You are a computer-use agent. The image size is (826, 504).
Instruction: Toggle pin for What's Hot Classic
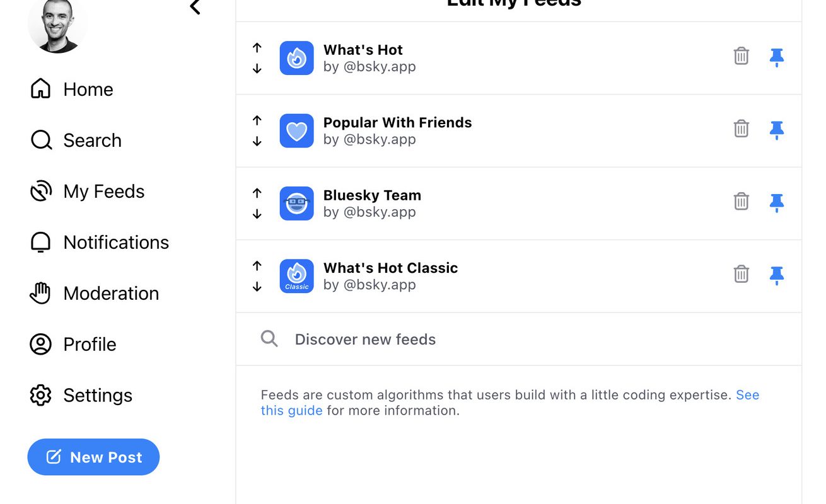tap(777, 275)
